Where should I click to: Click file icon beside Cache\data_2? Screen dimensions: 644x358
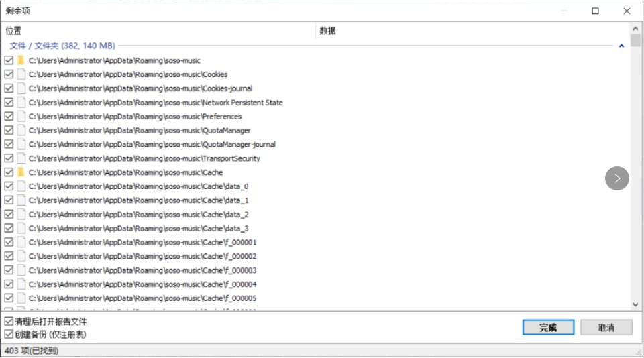[x=21, y=214]
